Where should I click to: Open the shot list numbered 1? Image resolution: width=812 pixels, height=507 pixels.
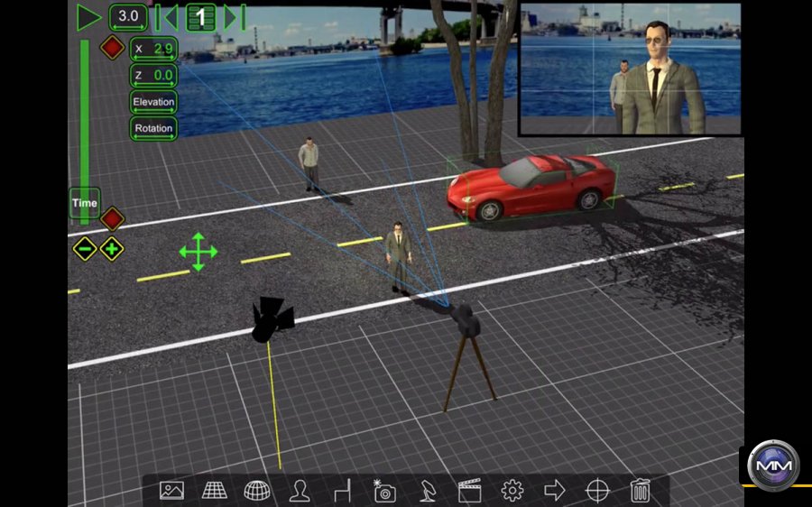coord(201,18)
